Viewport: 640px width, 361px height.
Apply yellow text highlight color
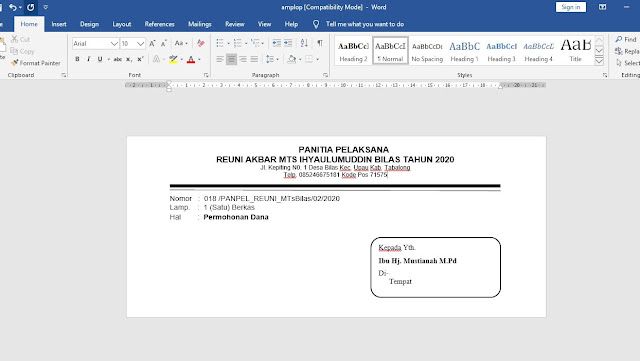click(x=173, y=59)
